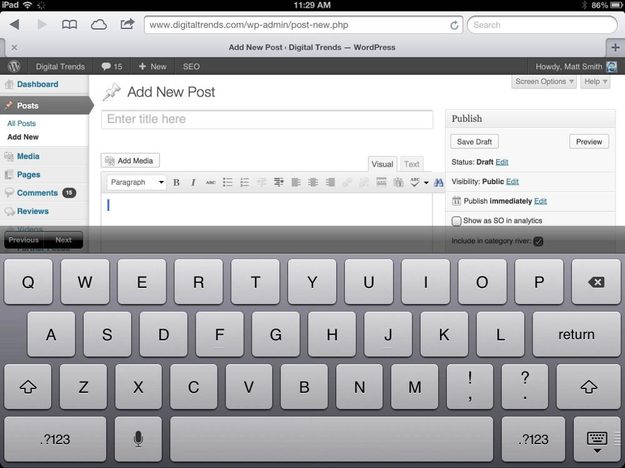
Task: Click the Preview button
Action: click(589, 142)
